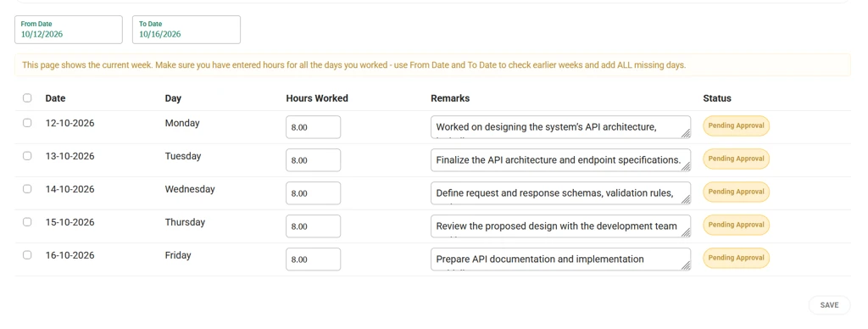Select the 14-10-2026 Wednesday row checkbox
Viewport: 868px width, 329px height.
pos(27,189)
